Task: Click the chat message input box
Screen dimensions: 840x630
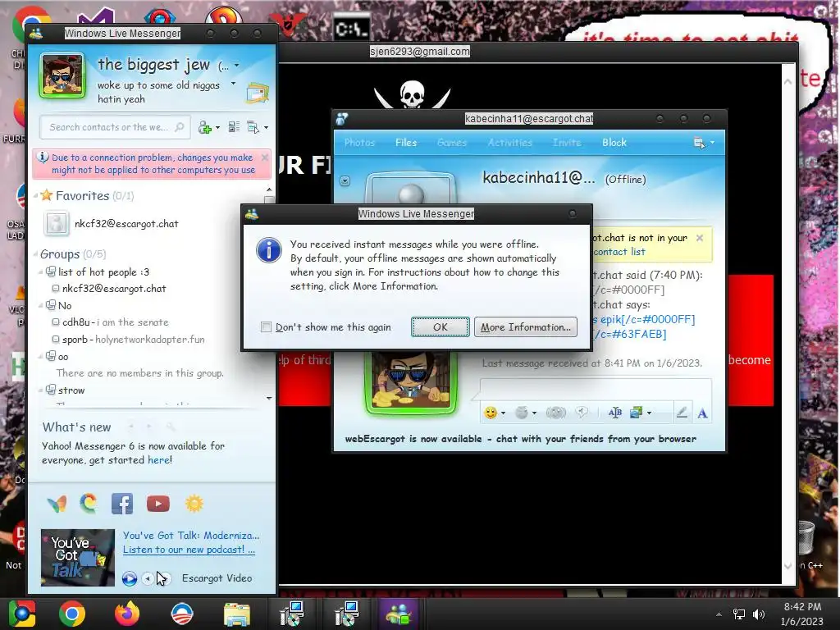Action: (x=596, y=388)
